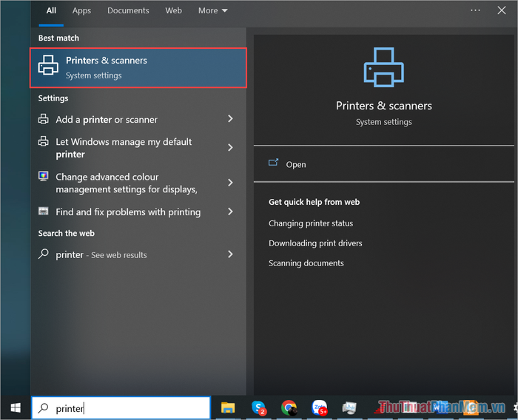Viewport: 518px width, 420px height.
Task: Click the printer icon beside Printers & scanners result
Action: [x=48, y=65]
